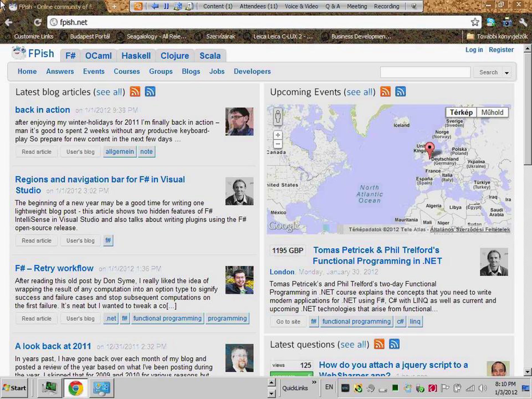Open blue feed icon for Upcoming Events

(x=401, y=92)
